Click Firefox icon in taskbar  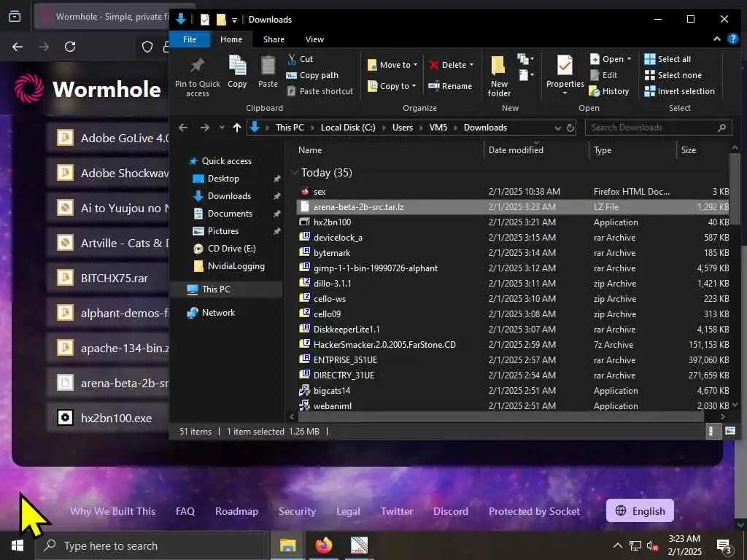click(323, 545)
